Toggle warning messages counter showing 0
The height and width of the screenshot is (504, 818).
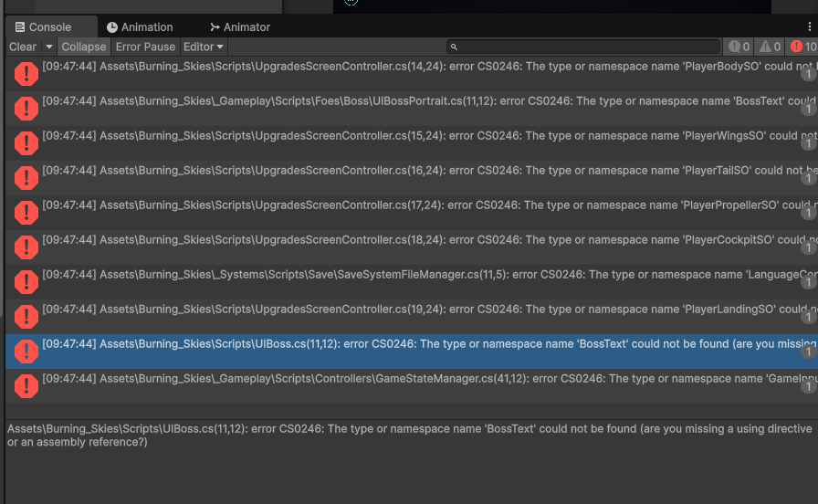770,47
